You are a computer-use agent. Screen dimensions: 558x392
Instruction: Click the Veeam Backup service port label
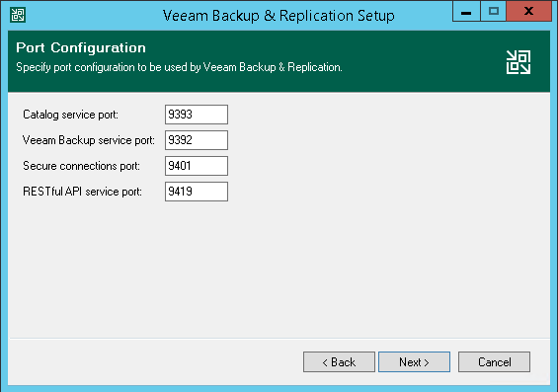[x=89, y=140]
